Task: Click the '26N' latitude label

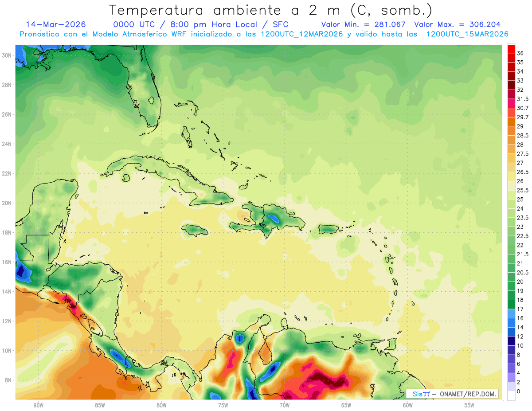Action: coord(7,114)
